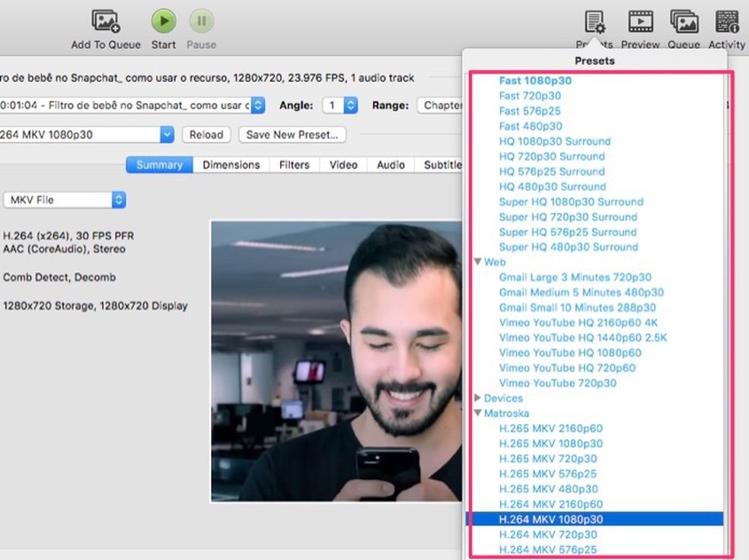Select the Fast 480p30 preset
Screen dimensions: 749x560
point(531,126)
